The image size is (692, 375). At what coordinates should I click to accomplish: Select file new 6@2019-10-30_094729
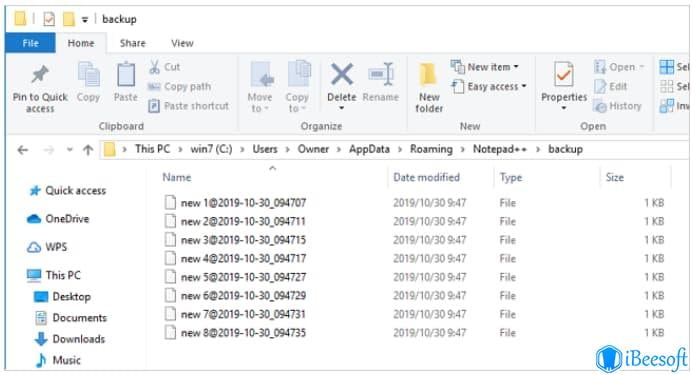coord(235,296)
